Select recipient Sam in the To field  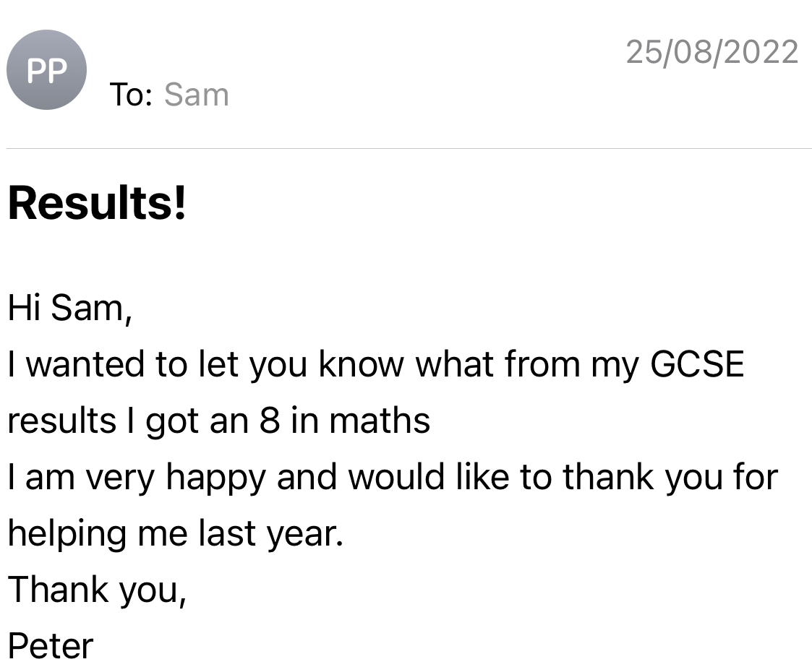click(196, 95)
